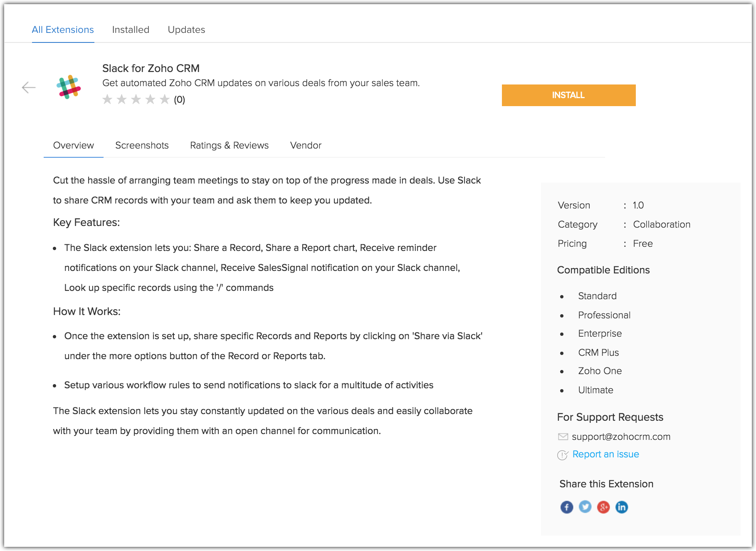Open the Vendor tab
Screen dimensions: 756x551
coord(306,145)
